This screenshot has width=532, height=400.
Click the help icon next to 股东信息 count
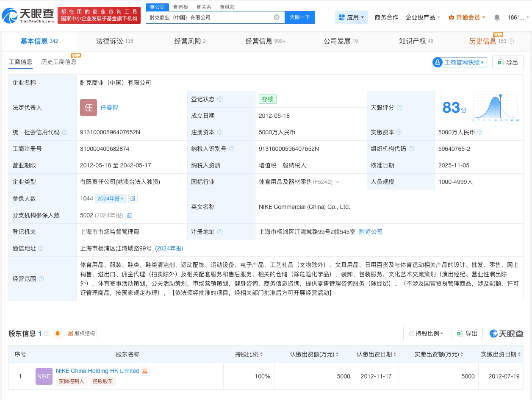click(x=47, y=333)
